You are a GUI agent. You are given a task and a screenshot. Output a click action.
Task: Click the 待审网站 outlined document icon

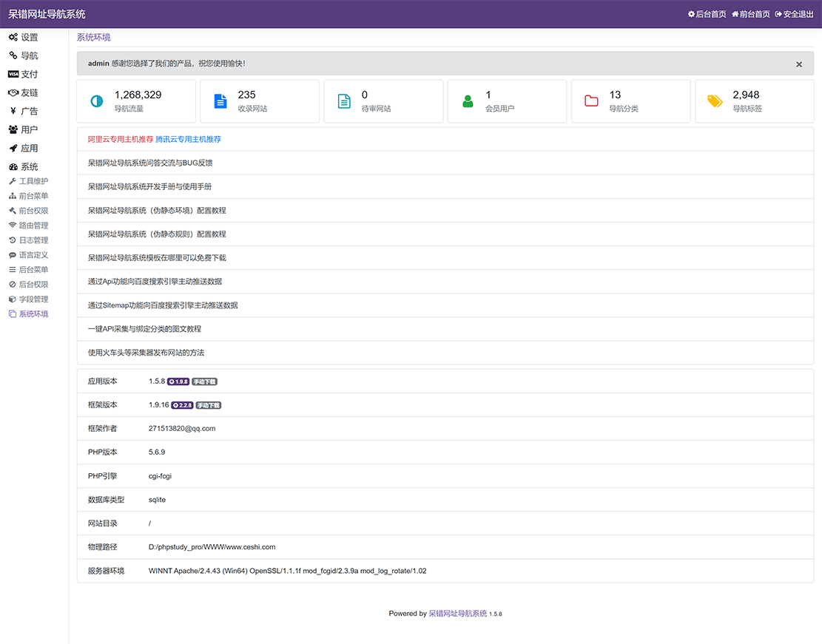pos(344,101)
